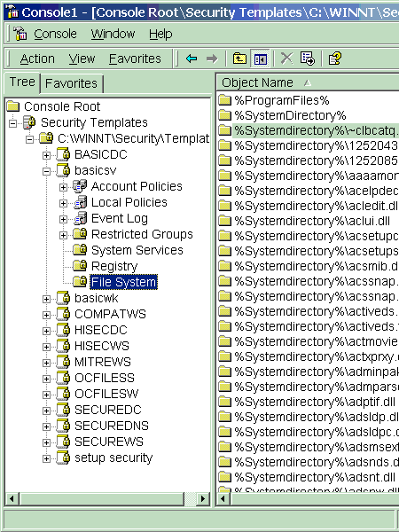
Task: Select the basicwk template label
Action: 97,298
